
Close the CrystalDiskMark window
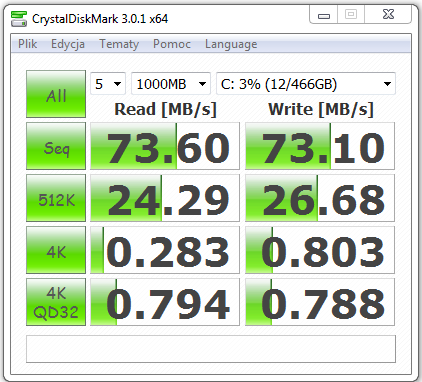[388, 15]
